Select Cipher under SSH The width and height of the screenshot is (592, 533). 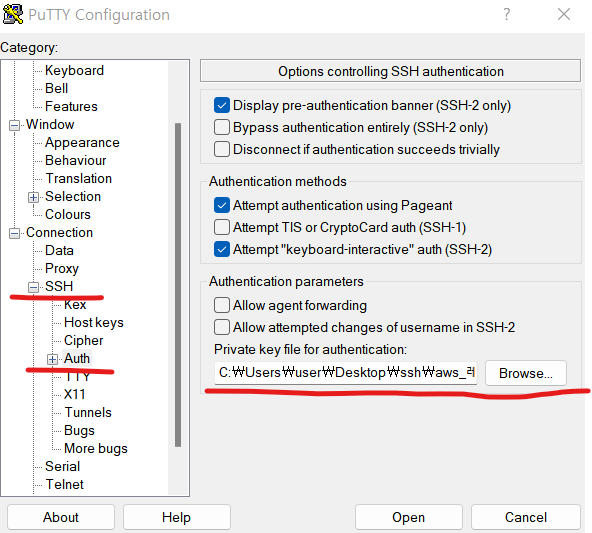83,340
